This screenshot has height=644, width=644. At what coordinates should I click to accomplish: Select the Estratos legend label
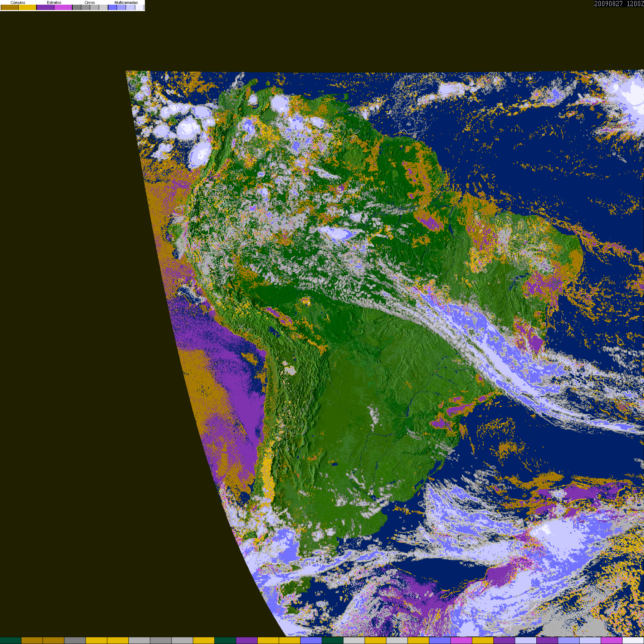pyautogui.click(x=54, y=3)
